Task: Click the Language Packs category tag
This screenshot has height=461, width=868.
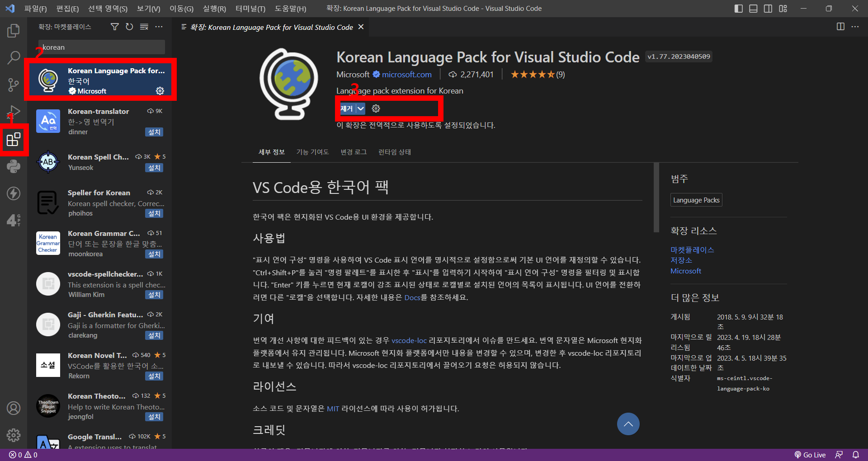Action: point(696,200)
